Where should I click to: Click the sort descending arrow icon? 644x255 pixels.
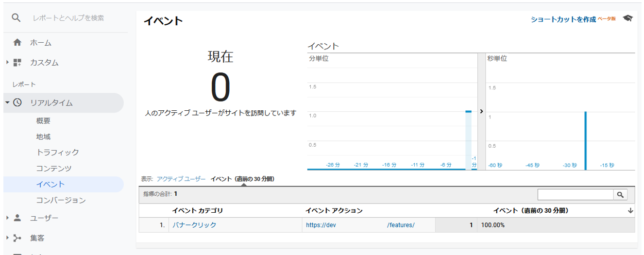point(630,211)
